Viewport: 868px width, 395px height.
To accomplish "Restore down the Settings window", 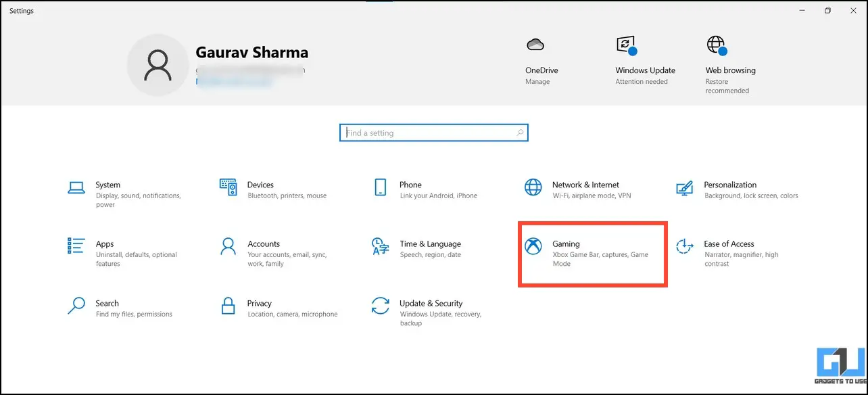I will click(x=827, y=11).
